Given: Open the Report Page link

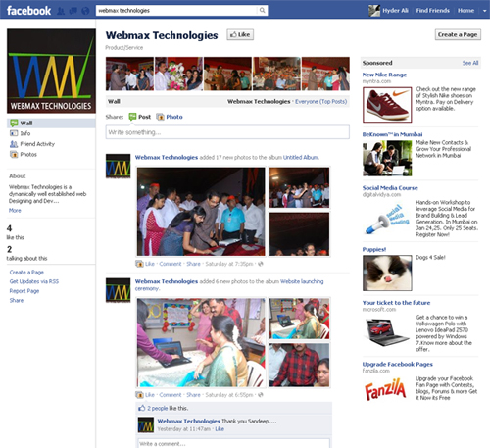Looking at the screenshot, I should tap(24, 291).
